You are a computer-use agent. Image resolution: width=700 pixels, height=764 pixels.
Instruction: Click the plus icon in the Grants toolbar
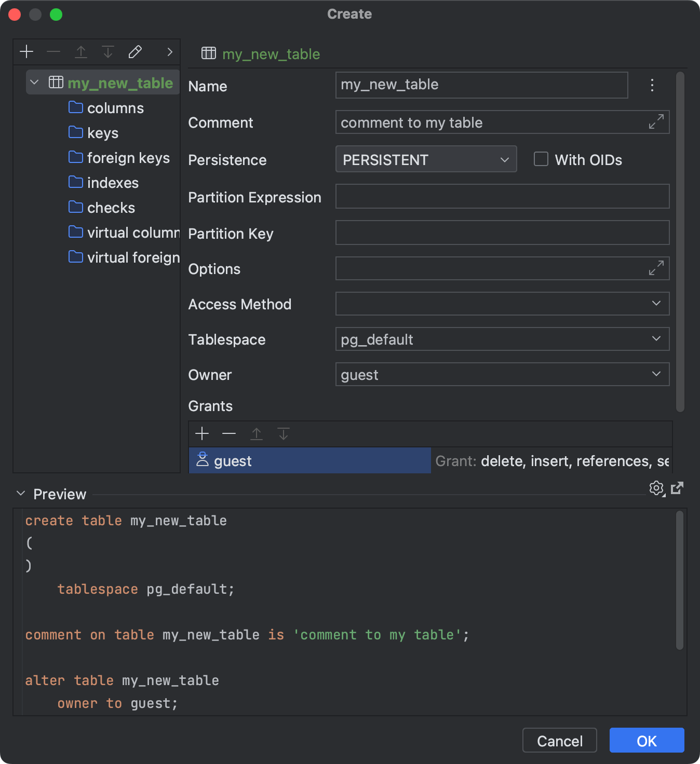tap(202, 433)
